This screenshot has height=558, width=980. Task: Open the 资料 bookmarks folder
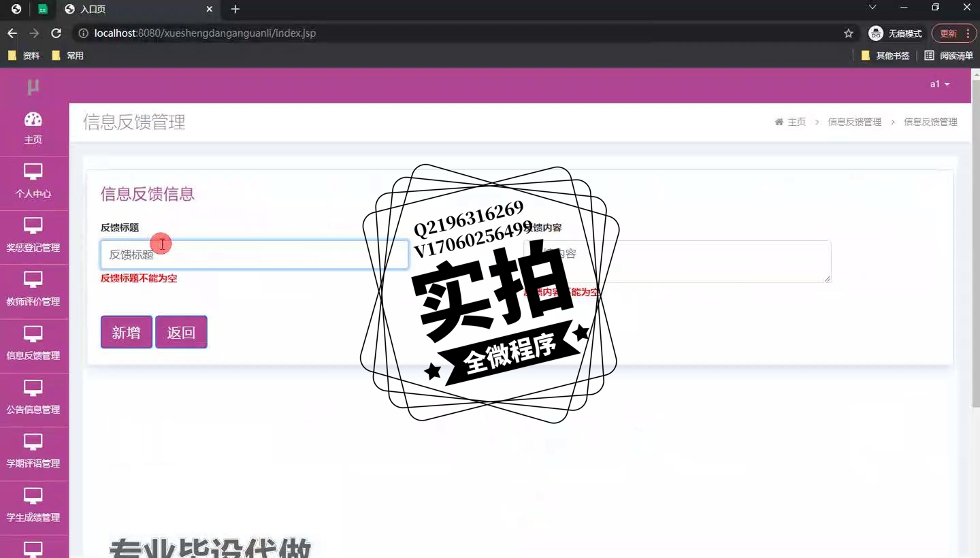coord(24,56)
